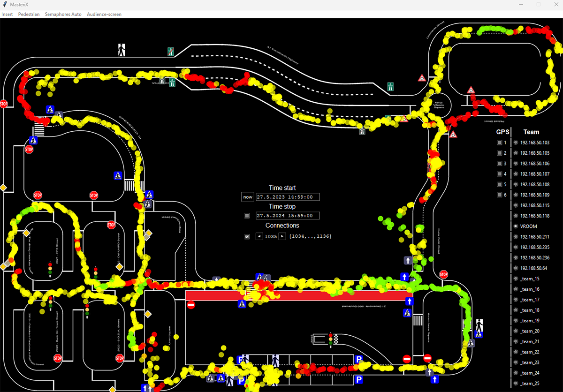This screenshot has height=392, width=563.
Task: Select the no-entry sign left of red lane
Action: coord(191,305)
